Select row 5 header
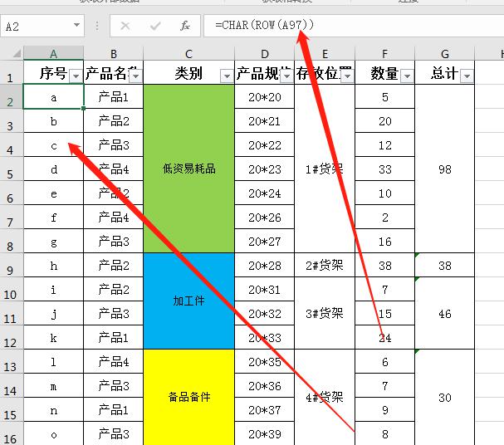 point(12,169)
